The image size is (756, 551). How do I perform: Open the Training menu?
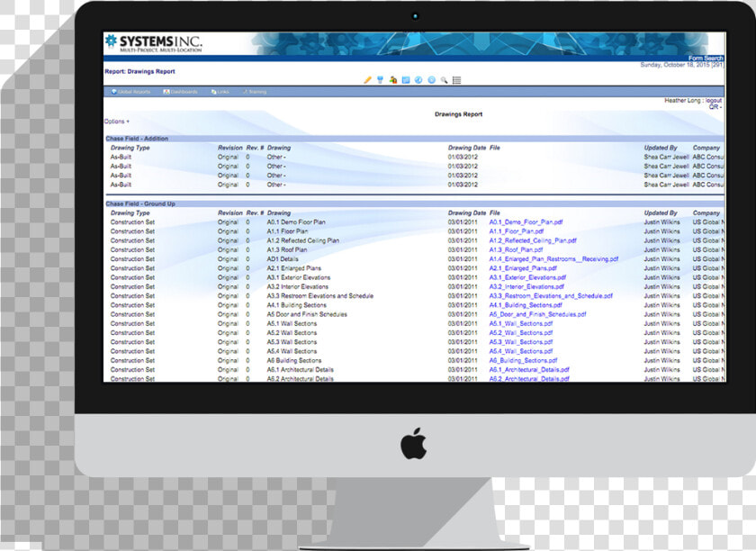[x=255, y=92]
